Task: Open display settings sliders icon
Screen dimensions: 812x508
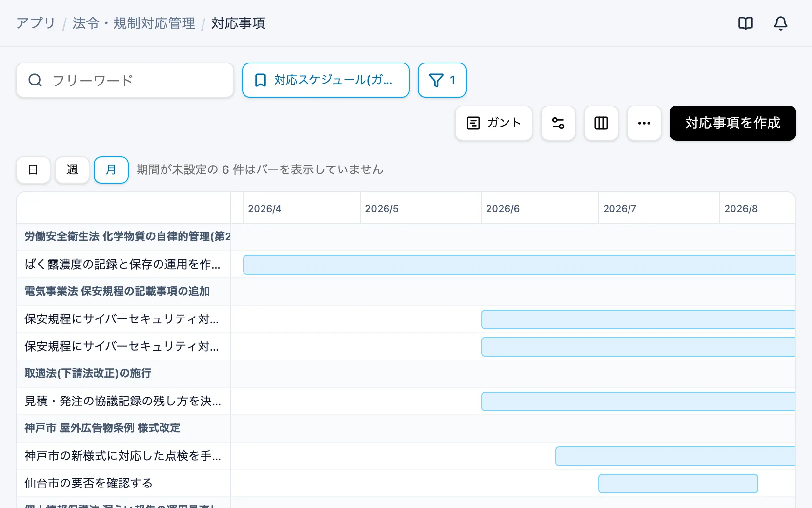Action: pyautogui.click(x=558, y=123)
